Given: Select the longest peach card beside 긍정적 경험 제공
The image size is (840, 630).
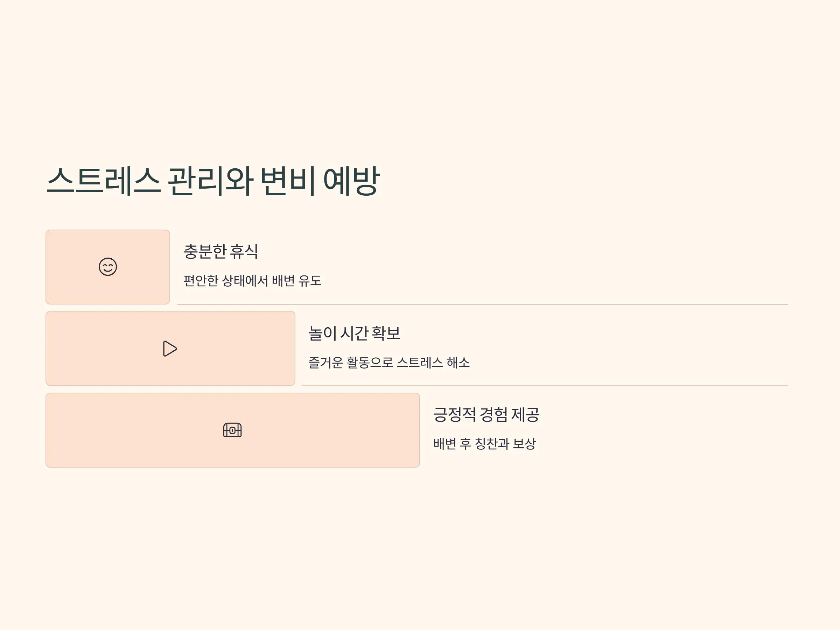Looking at the screenshot, I should [233, 430].
